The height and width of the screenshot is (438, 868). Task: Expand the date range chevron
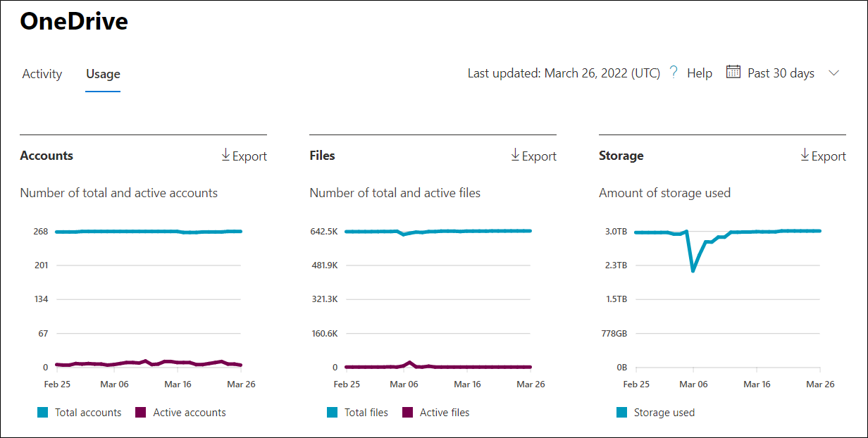pyautogui.click(x=834, y=73)
